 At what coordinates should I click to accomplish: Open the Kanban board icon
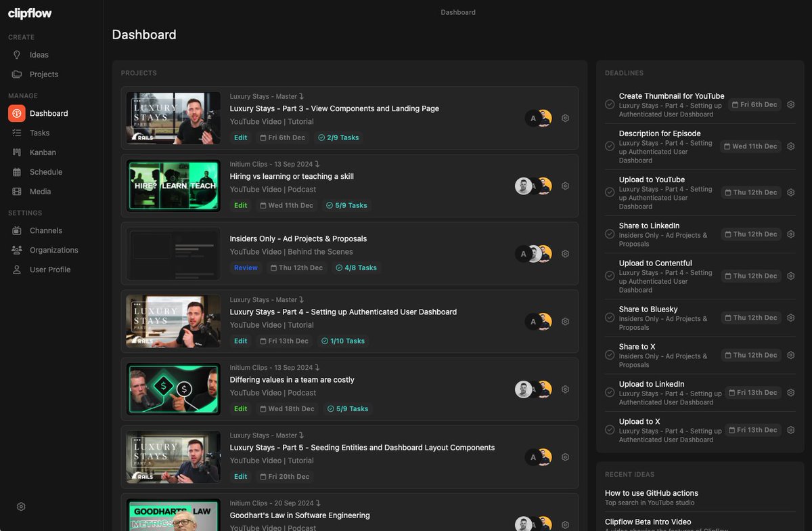point(17,152)
